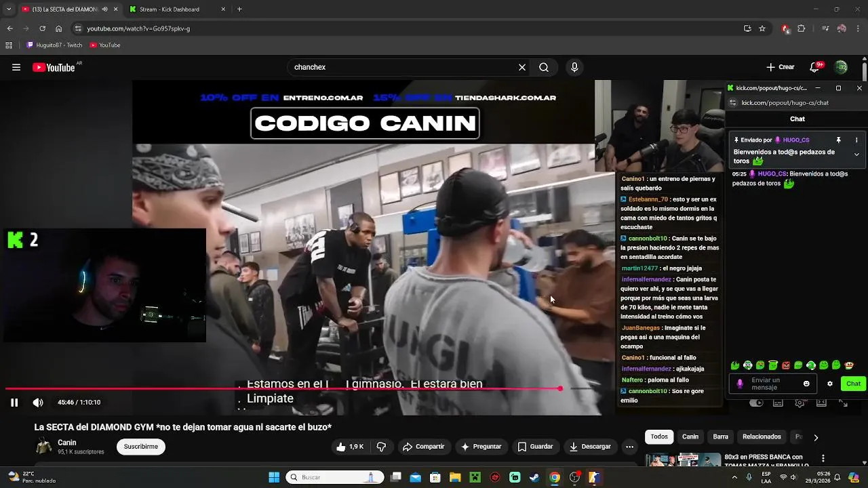The height and width of the screenshot is (488, 868).
Task: Save the video with Guardar
Action: point(535,447)
